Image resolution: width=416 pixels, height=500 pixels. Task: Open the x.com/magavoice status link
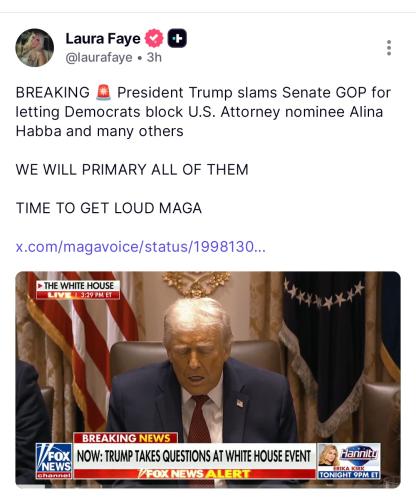pyautogui.click(x=141, y=247)
